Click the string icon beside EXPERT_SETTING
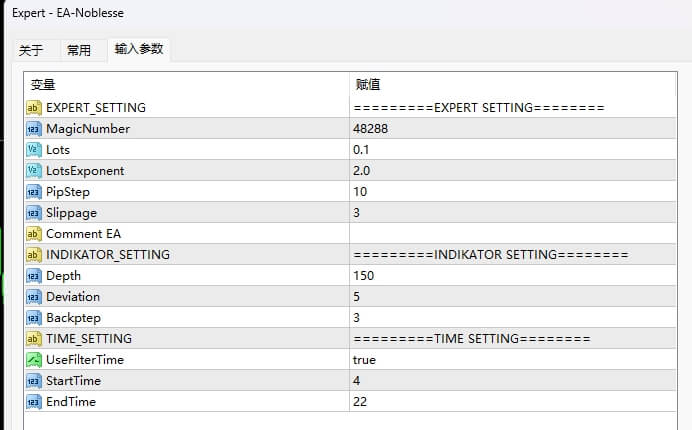The width and height of the screenshot is (692, 430). [34, 108]
